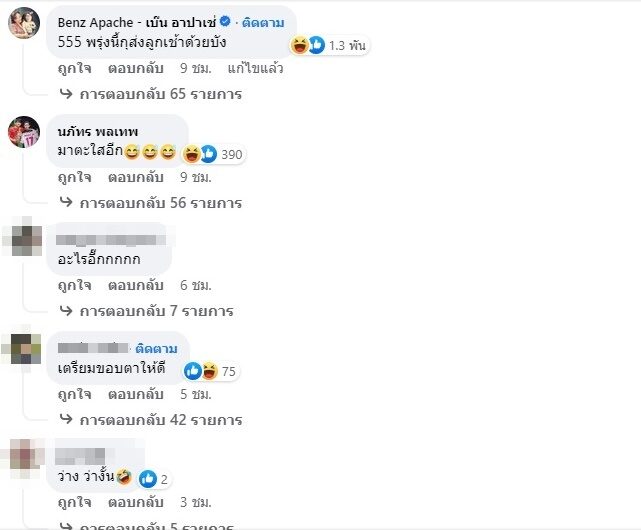Like Benz Apache's comment with ถูกใจ

pos(74,68)
